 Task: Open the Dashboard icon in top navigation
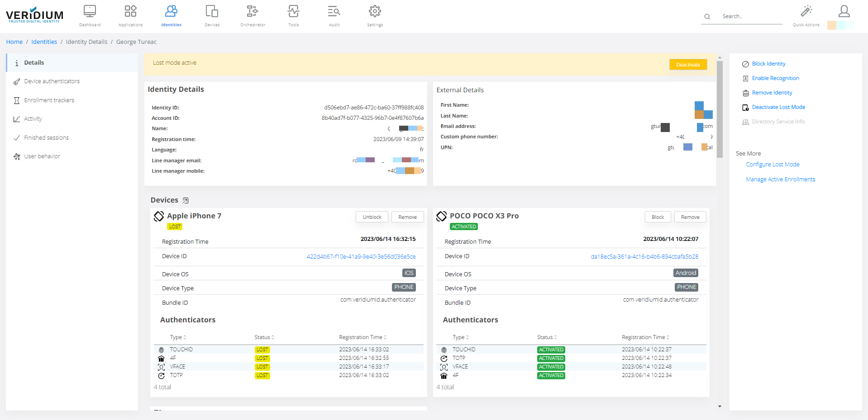point(90,12)
